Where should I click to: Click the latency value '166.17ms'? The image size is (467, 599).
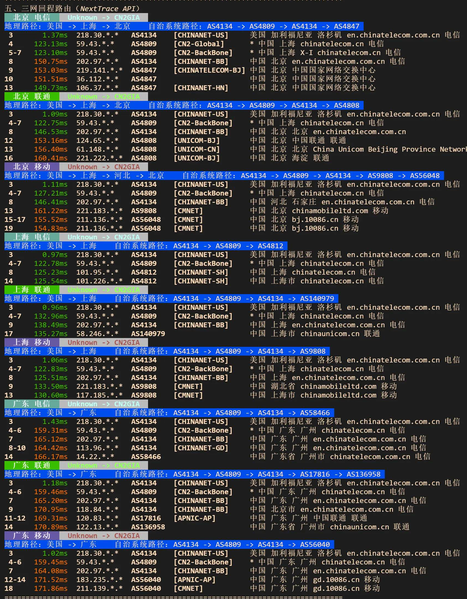[50, 457]
